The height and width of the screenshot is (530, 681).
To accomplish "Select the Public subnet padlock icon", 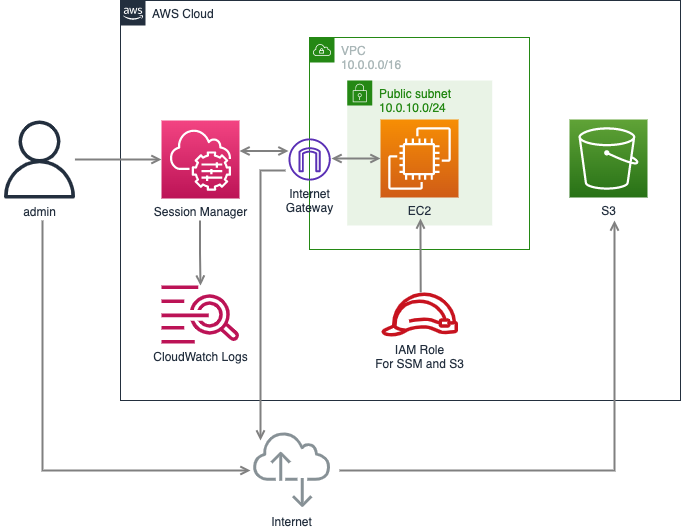I will (360, 93).
